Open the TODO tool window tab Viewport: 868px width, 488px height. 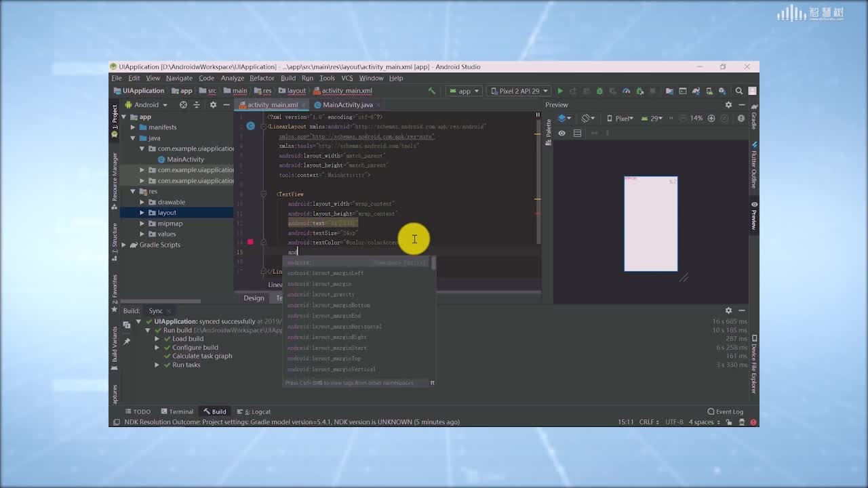click(x=138, y=411)
